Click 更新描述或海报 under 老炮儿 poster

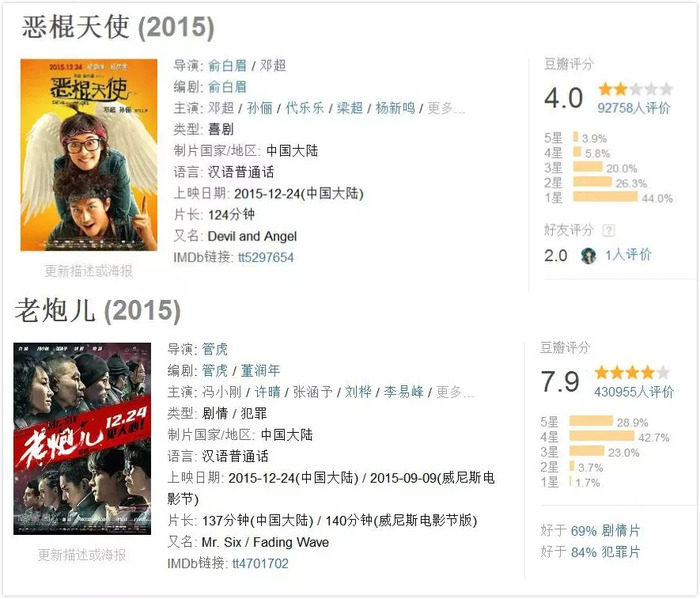[x=82, y=555]
